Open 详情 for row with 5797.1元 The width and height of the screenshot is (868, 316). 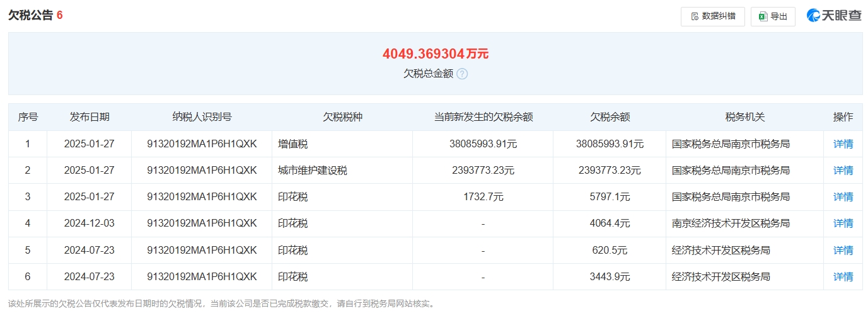[x=843, y=196]
